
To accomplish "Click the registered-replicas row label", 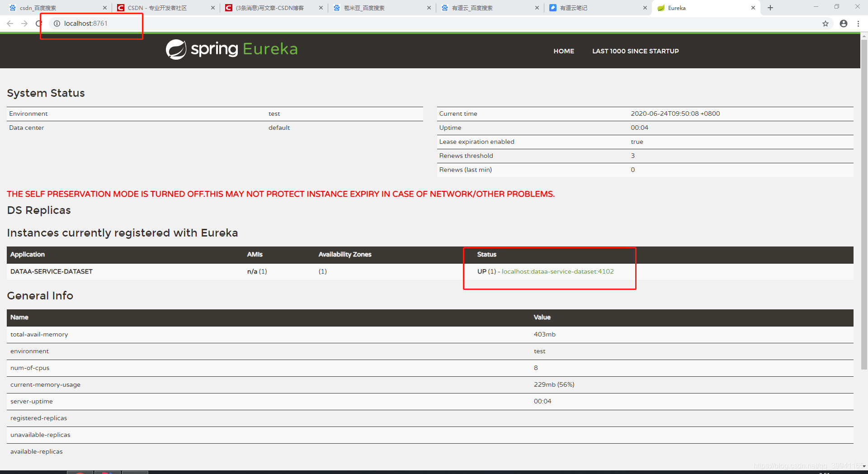I will pyautogui.click(x=39, y=418).
